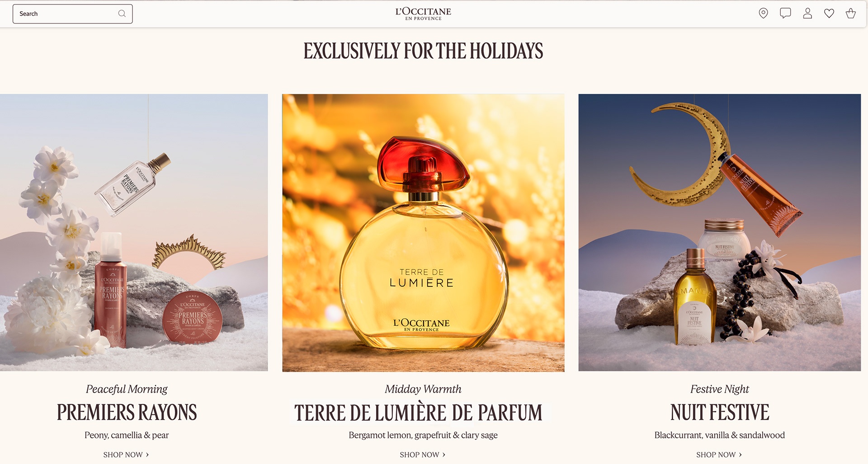Open the Nuit Festive product image
Image resolution: width=868 pixels, height=464 pixels.
point(720,233)
